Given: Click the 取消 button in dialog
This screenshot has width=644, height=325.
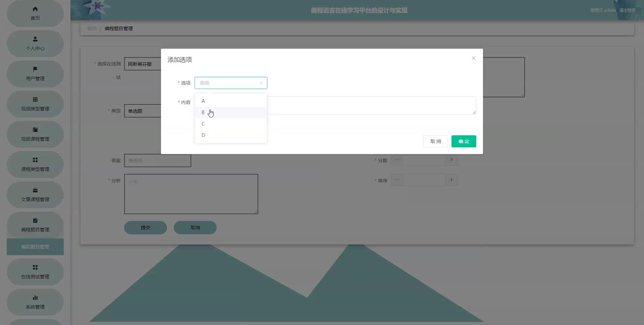Looking at the screenshot, I should tap(436, 141).
